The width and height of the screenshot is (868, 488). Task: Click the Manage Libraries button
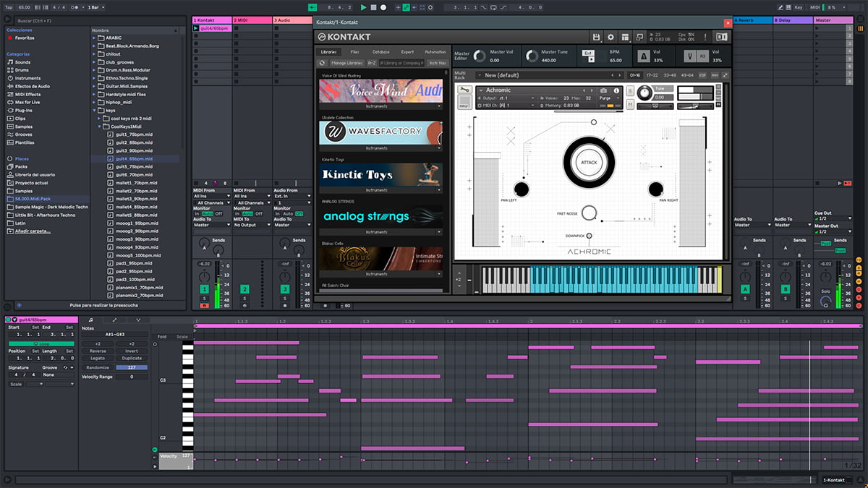(x=346, y=63)
